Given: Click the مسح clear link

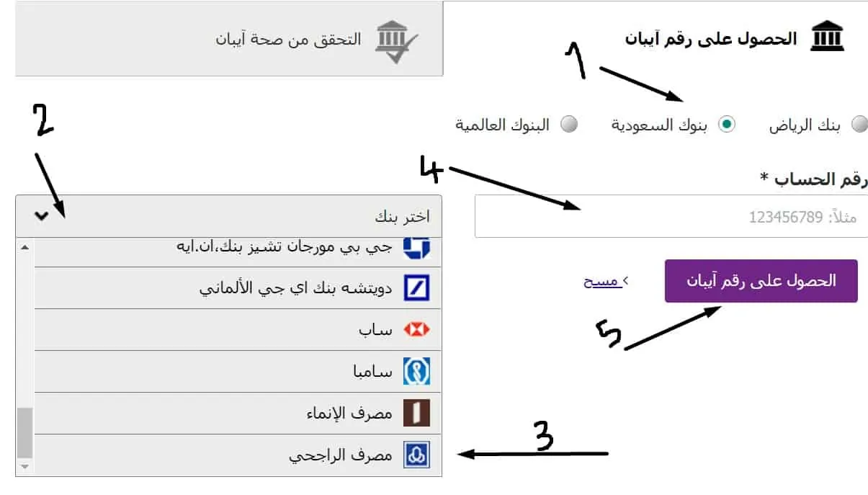Looking at the screenshot, I should [x=603, y=281].
